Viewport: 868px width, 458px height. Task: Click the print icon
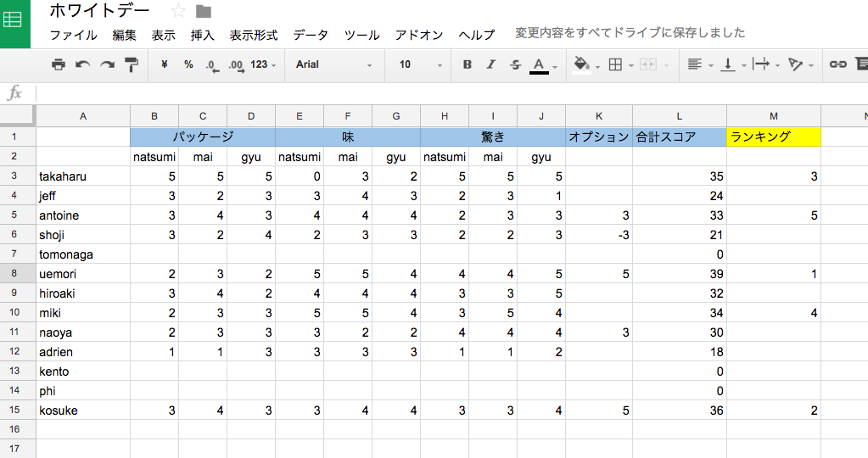[x=59, y=64]
